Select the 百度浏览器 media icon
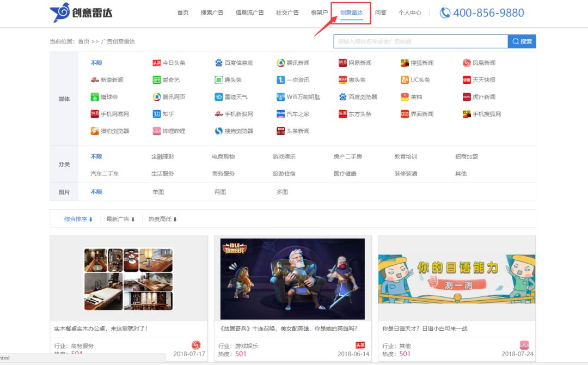The width and height of the screenshot is (588, 365). [x=343, y=97]
